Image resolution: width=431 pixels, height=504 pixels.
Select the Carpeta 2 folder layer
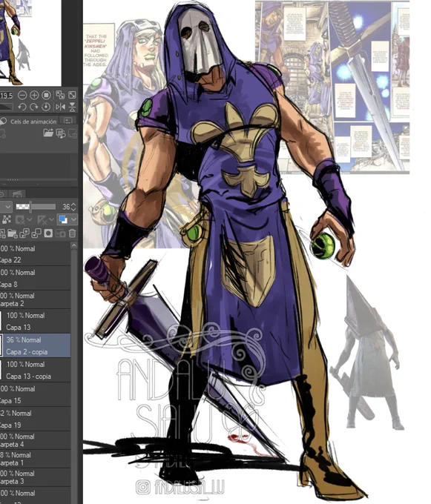point(35,300)
